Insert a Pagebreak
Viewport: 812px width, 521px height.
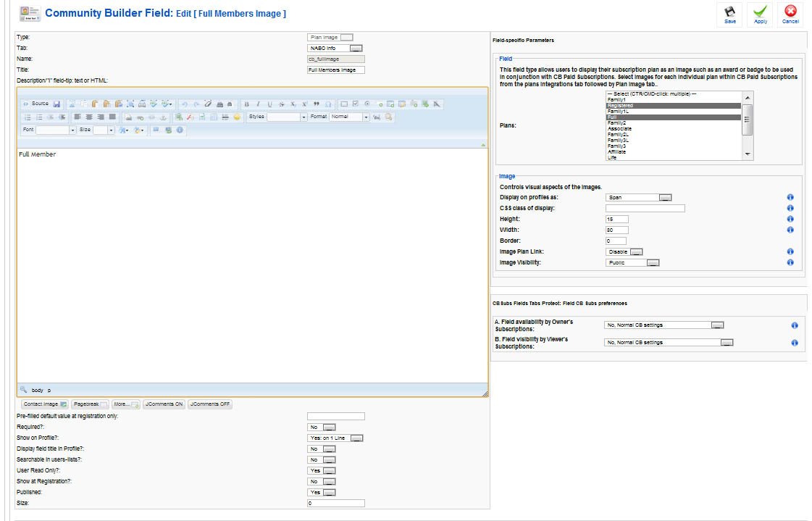coord(90,404)
